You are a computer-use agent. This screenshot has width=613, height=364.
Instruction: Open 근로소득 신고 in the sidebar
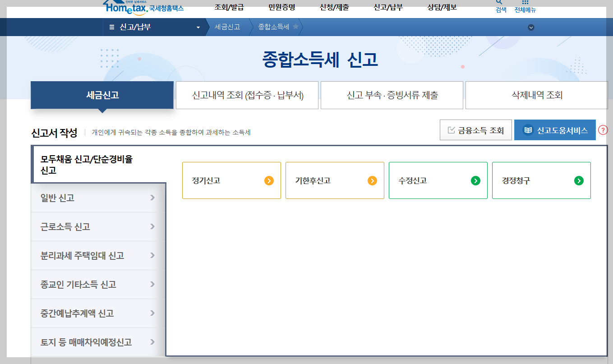coord(96,226)
